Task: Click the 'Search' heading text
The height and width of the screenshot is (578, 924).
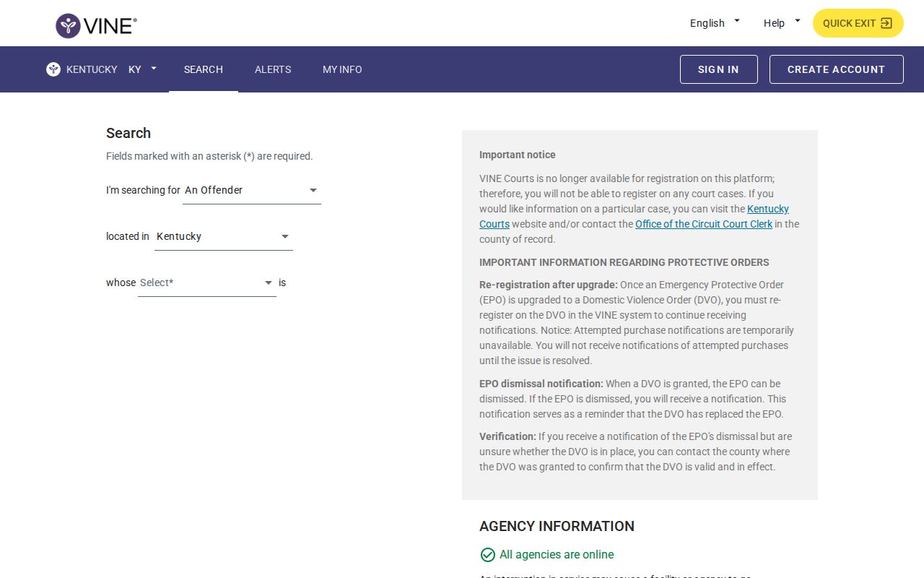Action: (128, 133)
